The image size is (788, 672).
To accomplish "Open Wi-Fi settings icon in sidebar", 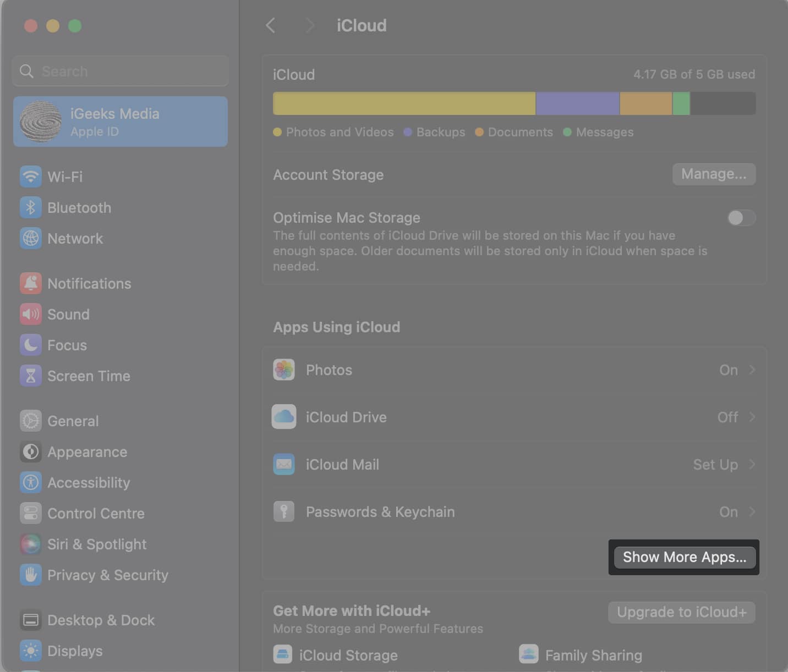I will [31, 177].
